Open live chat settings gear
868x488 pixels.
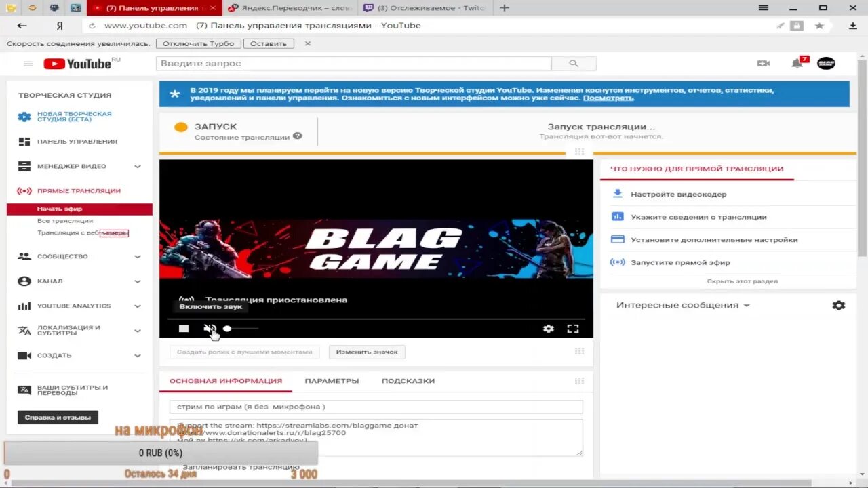tap(839, 306)
